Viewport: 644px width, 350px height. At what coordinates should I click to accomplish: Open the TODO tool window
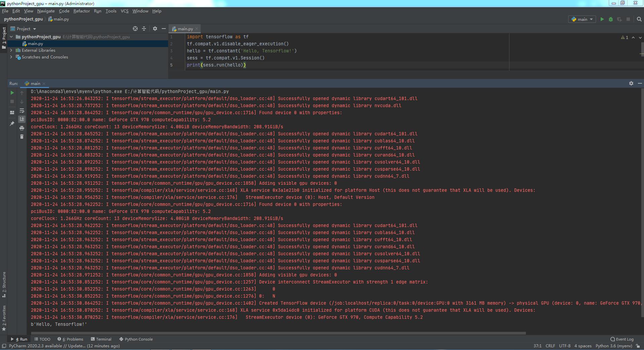(x=42, y=339)
